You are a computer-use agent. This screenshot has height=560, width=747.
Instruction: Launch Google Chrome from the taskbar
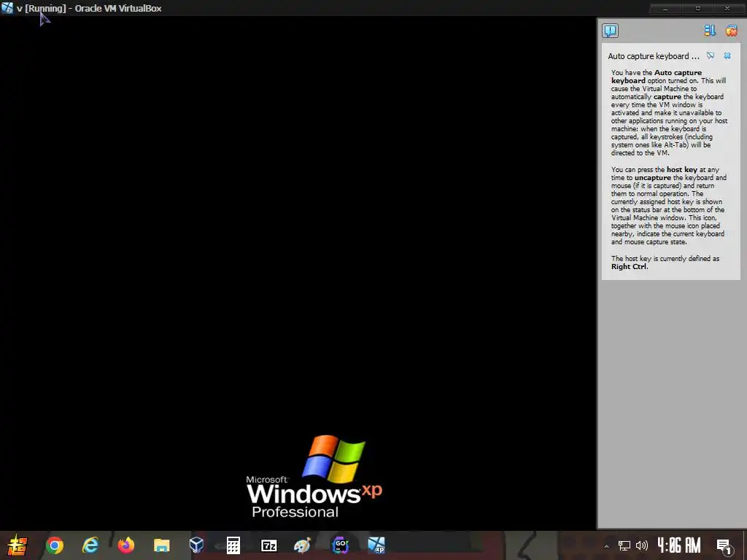[55, 545]
